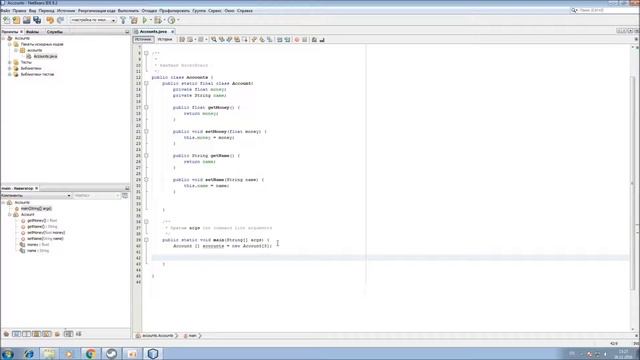
Task: Click the Redo arrow icon
Action: tap(60, 20)
